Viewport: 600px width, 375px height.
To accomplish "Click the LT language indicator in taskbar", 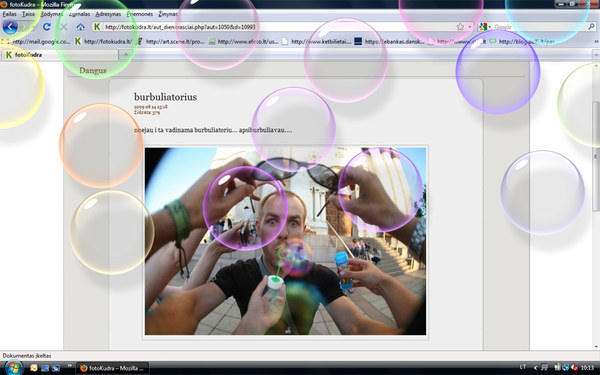I will [523, 367].
